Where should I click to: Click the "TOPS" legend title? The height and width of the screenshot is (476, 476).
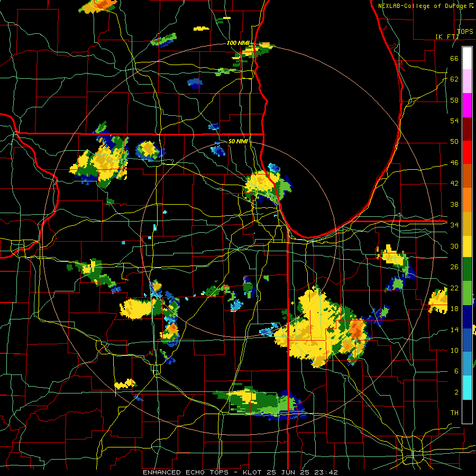click(465, 31)
